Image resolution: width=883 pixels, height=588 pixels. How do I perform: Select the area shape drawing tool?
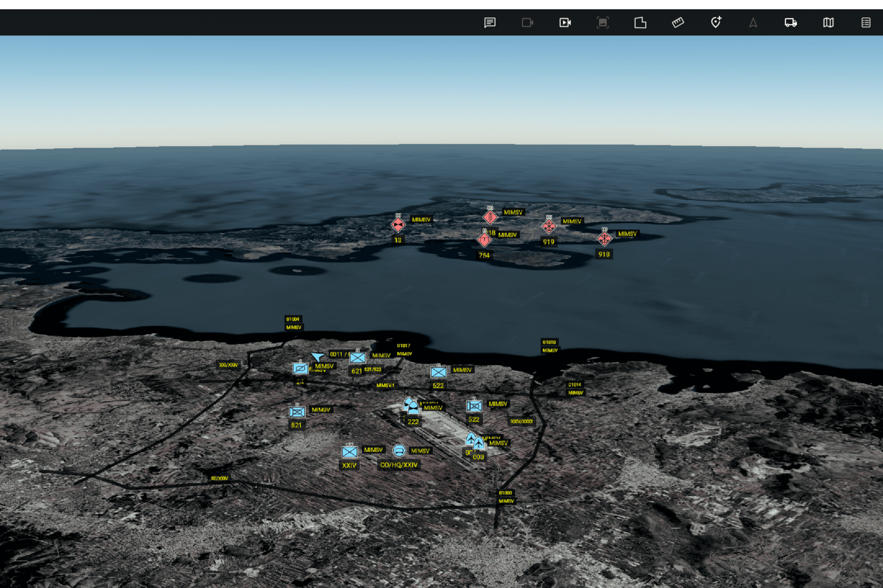[640, 22]
